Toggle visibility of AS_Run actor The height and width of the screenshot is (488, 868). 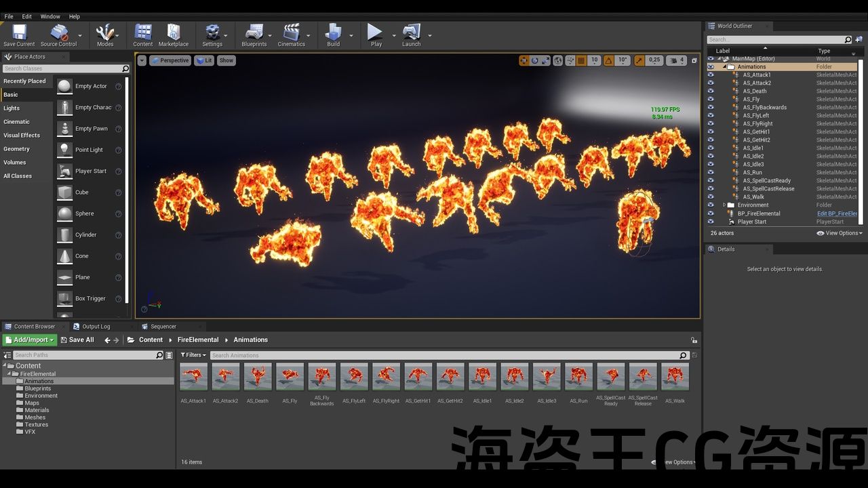tap(711, 173)
